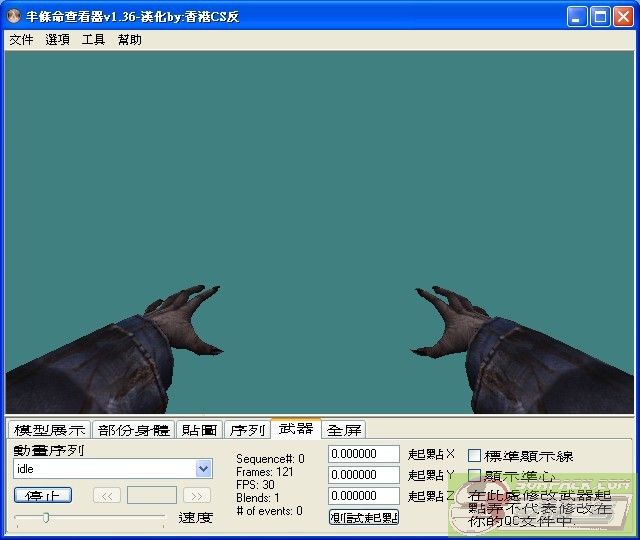Click the 起點X origin input field
Viewport: 640px width, 540px height.
(363, 455)
